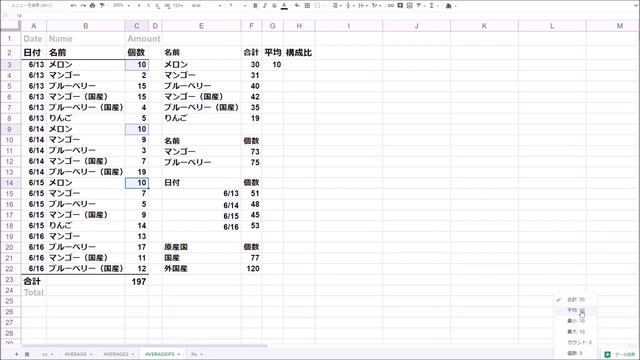Click the 原産国 header cell
Screen dimensions: 640x360
(201, 247)
